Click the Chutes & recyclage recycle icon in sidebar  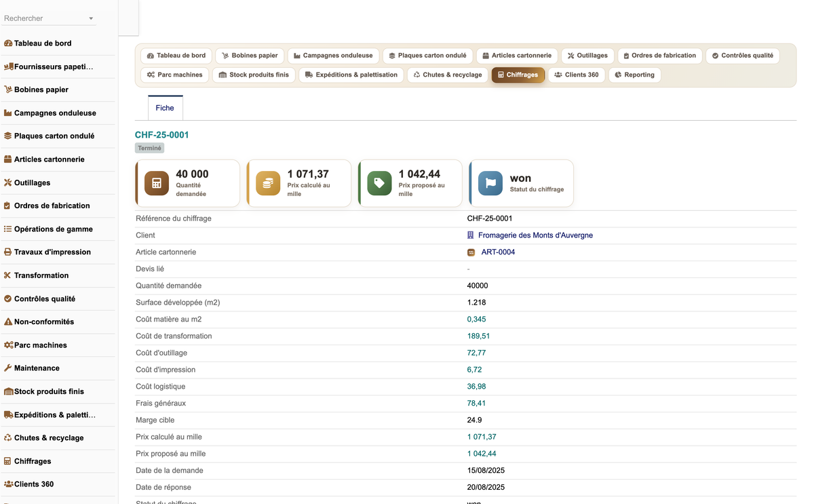pos(8,438)
